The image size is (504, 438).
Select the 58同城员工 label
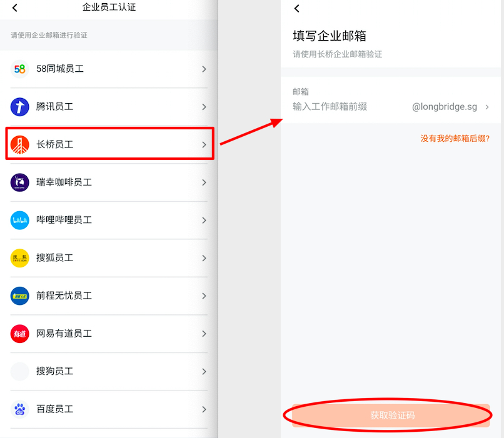(x=60, y=69)
